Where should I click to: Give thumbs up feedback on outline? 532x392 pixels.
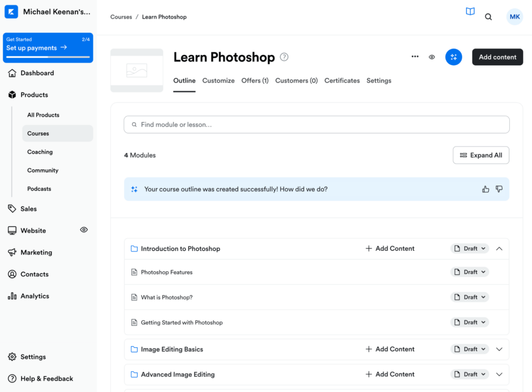486,189
